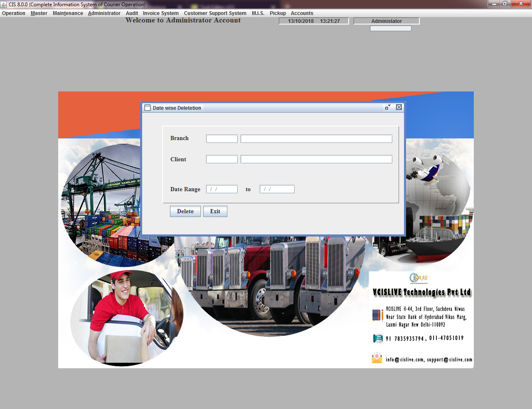Open the Master menu
Viewport: 532px width, 409px height.
point(39,13)
